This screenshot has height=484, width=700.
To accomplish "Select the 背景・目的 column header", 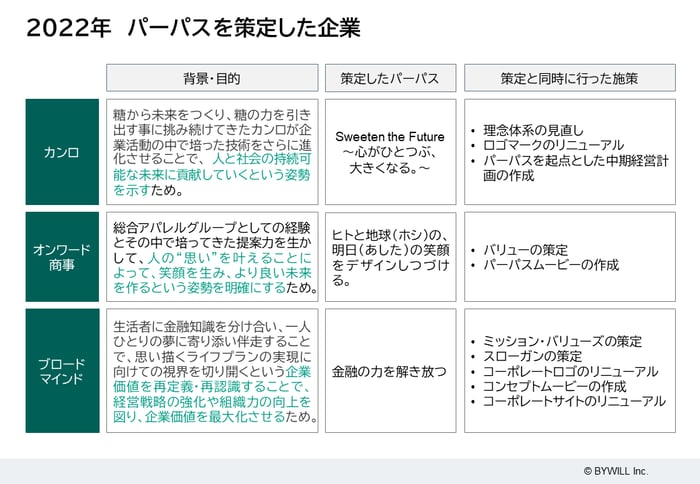I will [x=212, y=78].
